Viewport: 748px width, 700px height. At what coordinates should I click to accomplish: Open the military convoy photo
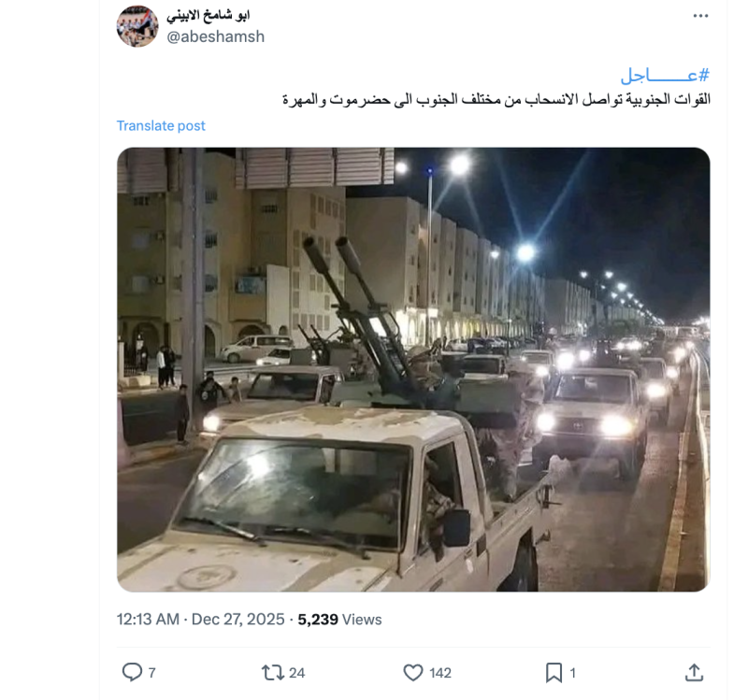pyautogui.click(x=413, y=369)
